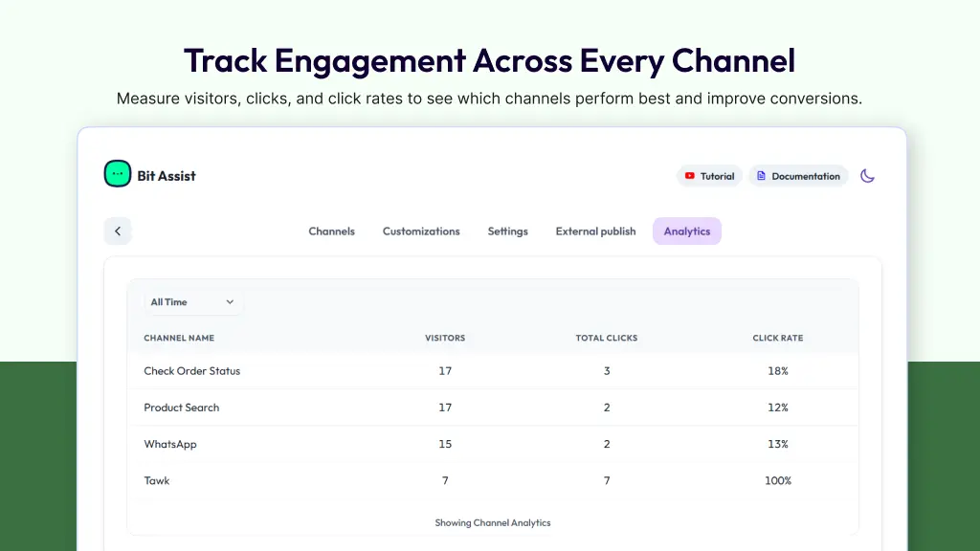Select the Check Order Status row name
The image size is (980, 551).
(x=191, y=371)
